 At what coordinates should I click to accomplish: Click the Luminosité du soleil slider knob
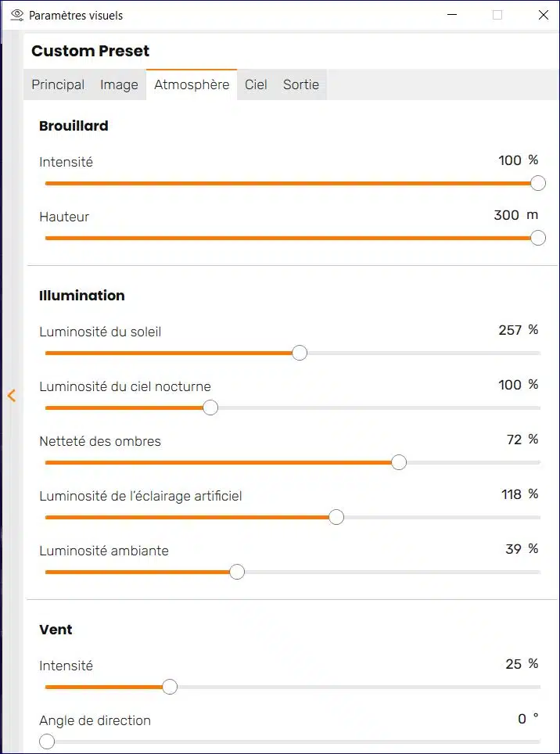pyautogui.click(x=300, y=353)
